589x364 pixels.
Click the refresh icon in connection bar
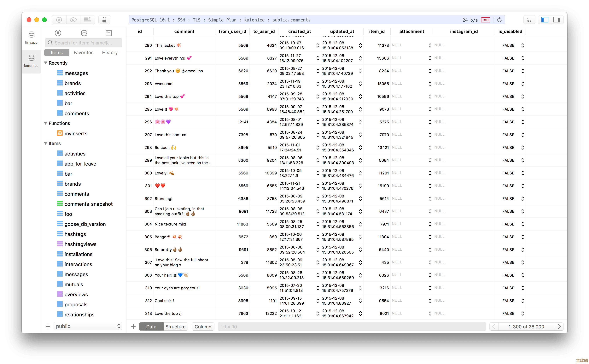tap(499, 20)
